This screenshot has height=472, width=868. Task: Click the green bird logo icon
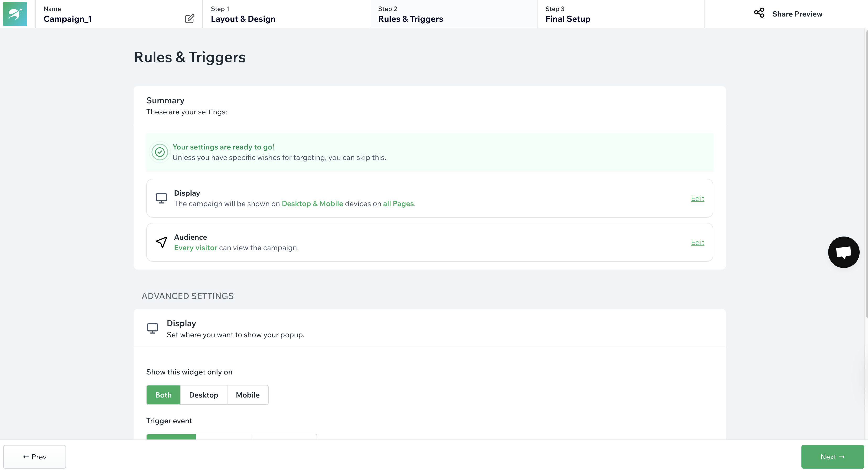point(15,14)
